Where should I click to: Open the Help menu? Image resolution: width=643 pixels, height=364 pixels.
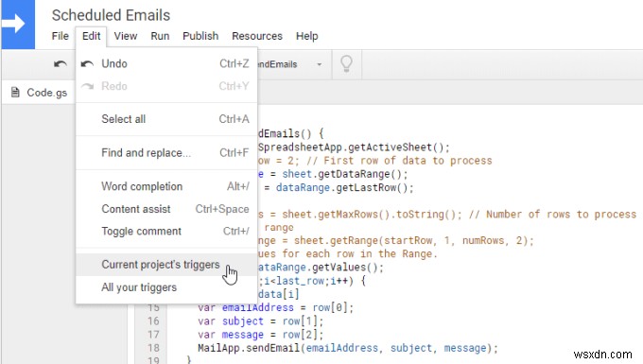(x=306, y=36)
